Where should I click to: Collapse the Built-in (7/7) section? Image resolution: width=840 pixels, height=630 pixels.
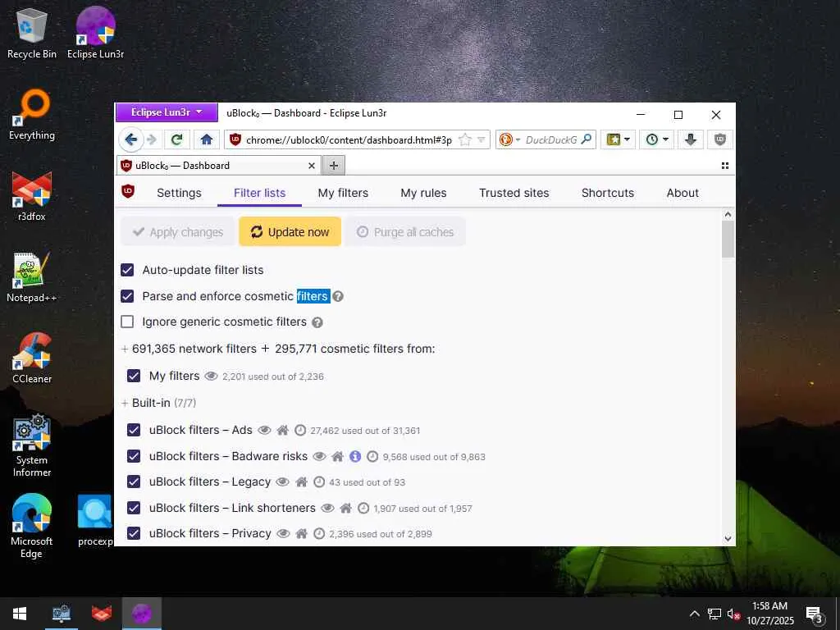[x=125, y=403]
